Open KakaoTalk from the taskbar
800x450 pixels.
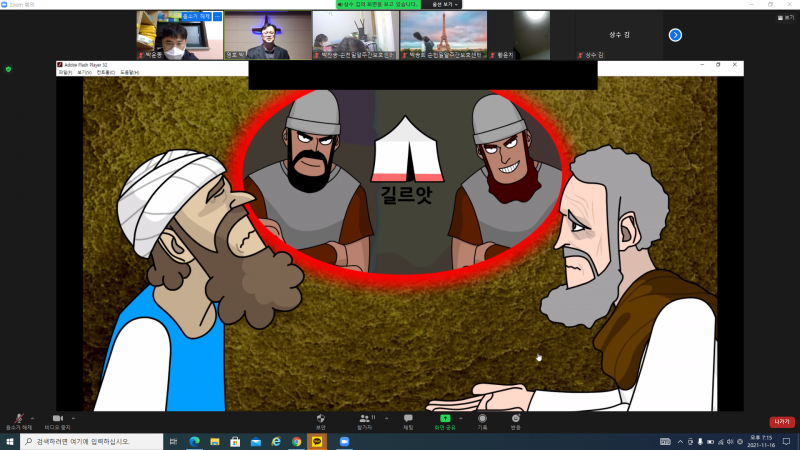[x=317, y=441]
